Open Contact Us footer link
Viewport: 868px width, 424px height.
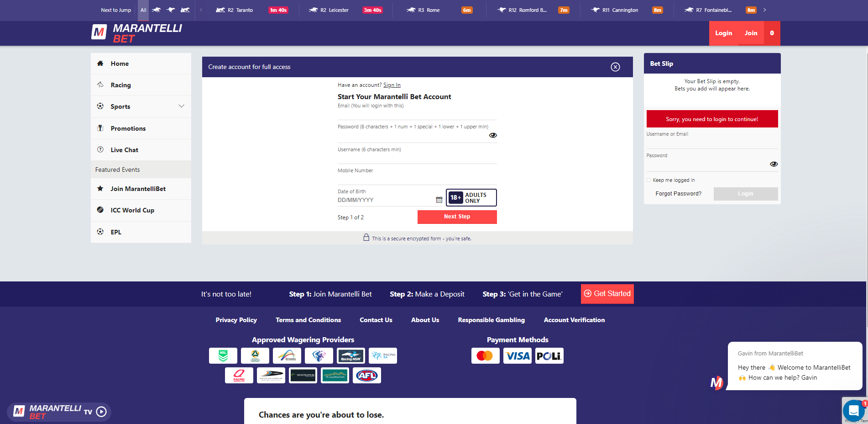pos(376,320)
